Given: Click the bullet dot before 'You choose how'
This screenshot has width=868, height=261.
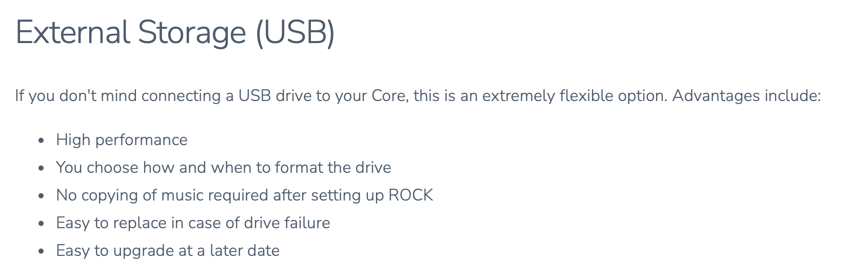Looking at the screenshot, I should coord(42,168).
